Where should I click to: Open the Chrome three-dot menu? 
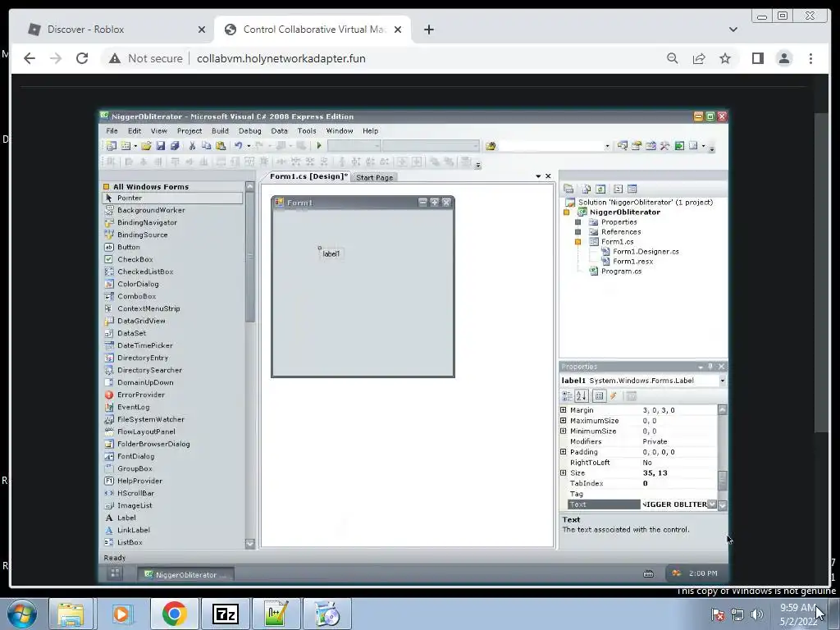810,58
